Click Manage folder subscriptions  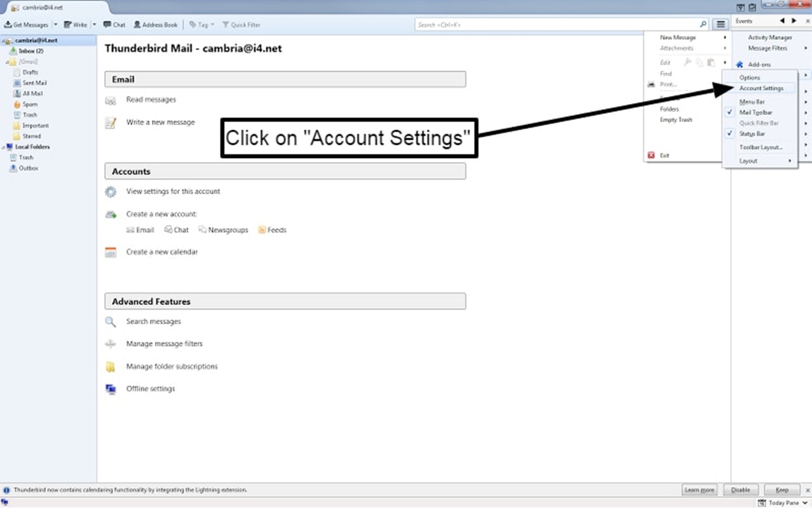click(172, 366)
